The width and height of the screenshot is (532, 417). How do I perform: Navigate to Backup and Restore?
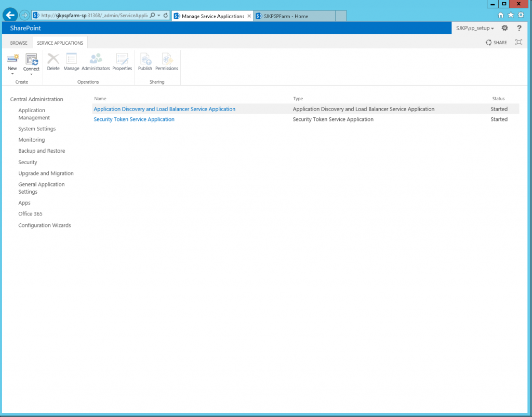tap(42, 151)
